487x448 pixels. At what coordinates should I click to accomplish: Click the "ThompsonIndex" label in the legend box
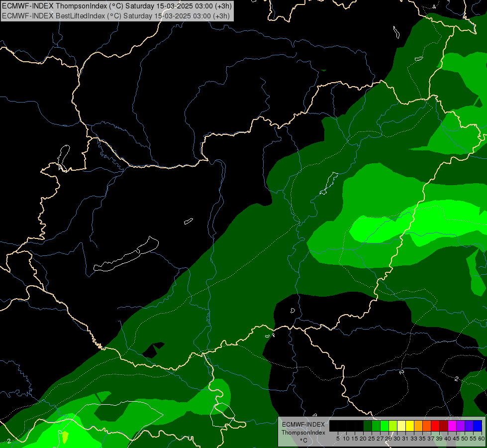(303, 433)
